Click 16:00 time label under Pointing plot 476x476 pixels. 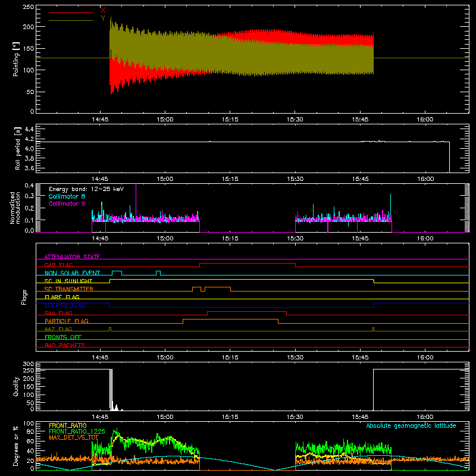click(x=425, y=120)
